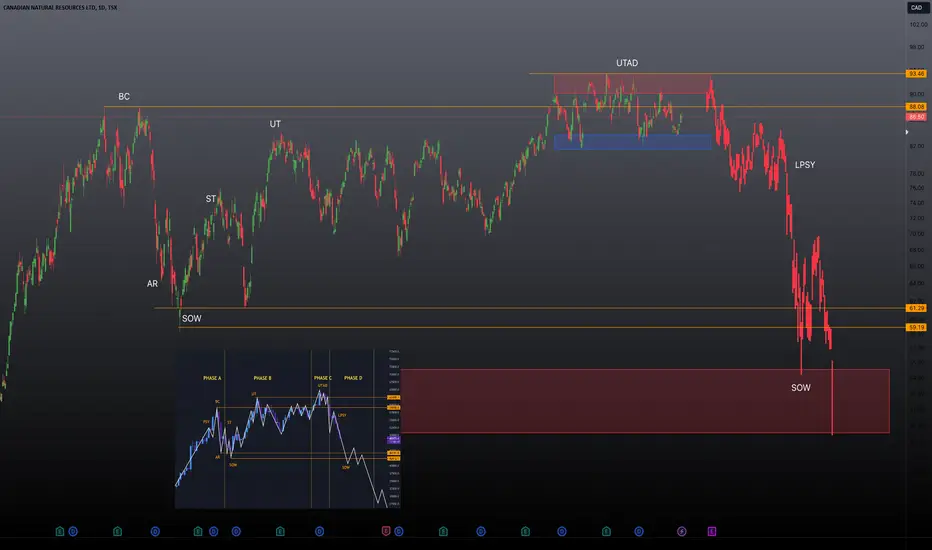Viewport: 932px width, 550px height.
Task: Select the ST text annotation
Action: pos(210,199)
